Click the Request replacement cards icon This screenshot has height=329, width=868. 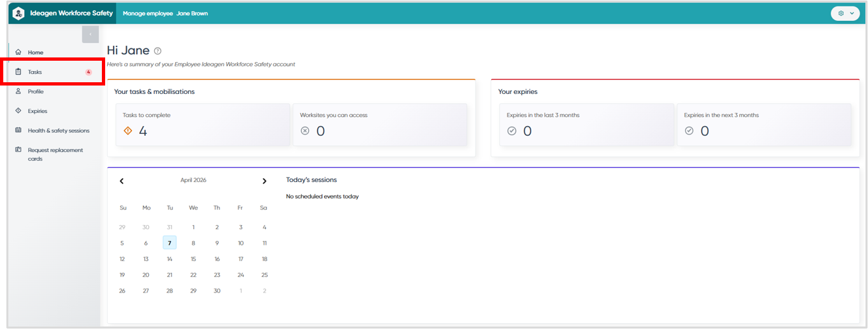click(18, 149)
